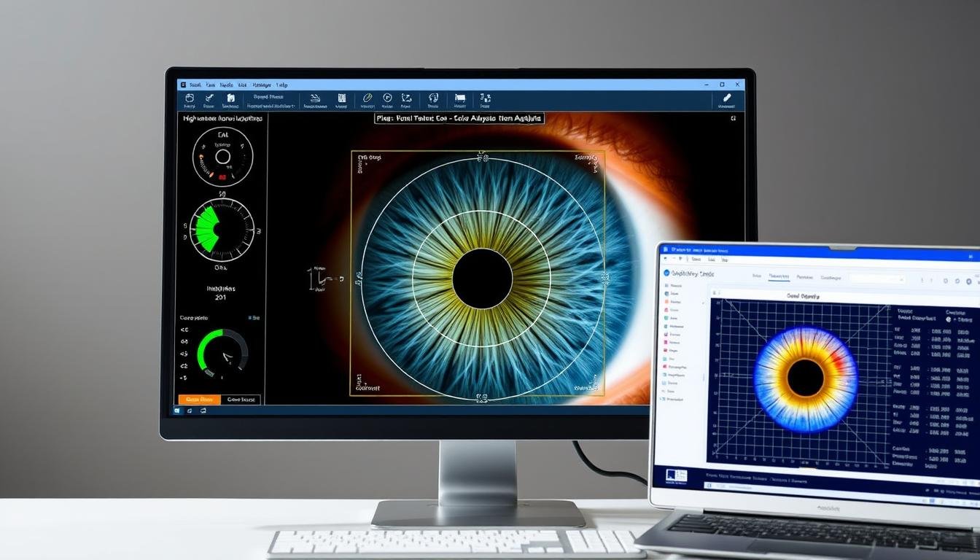Click the expand-arrows toolbar icon beside the play icon

pyautogui.click(x=406, y=97)
